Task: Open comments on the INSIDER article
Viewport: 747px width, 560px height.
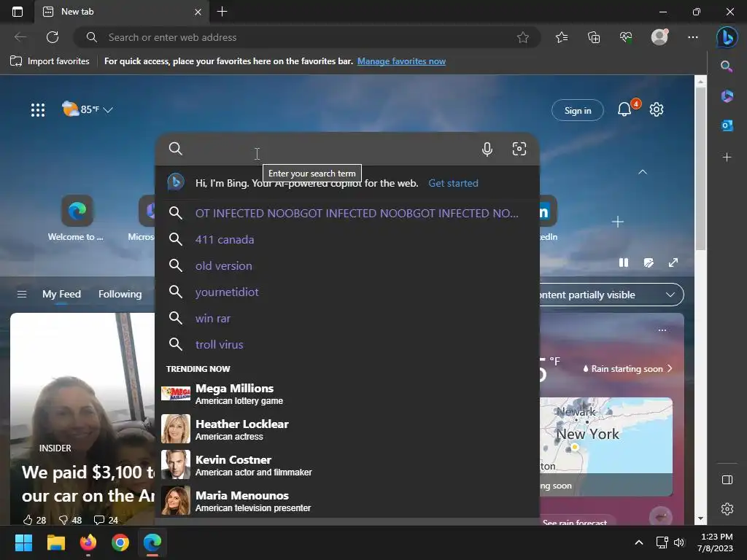Action: 106,520
